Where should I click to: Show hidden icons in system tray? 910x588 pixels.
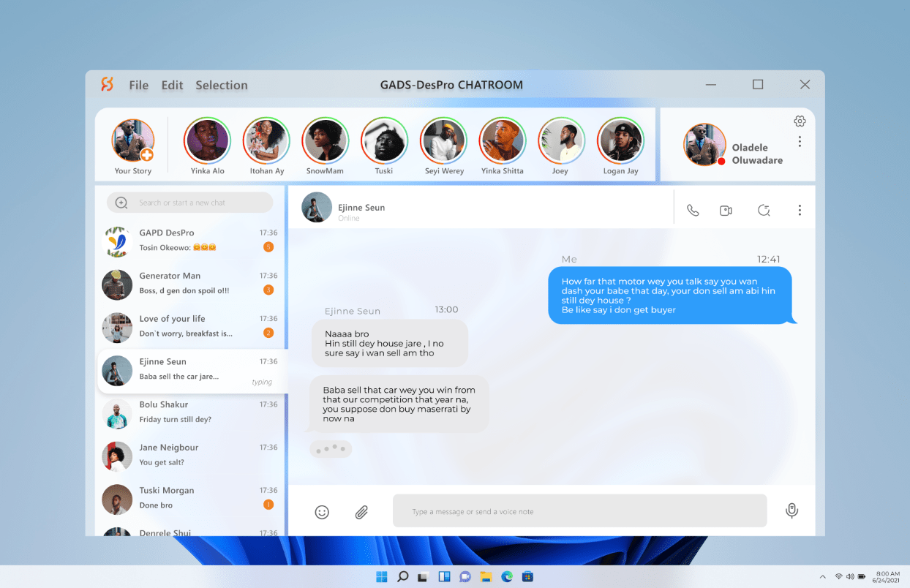(822, 576)
